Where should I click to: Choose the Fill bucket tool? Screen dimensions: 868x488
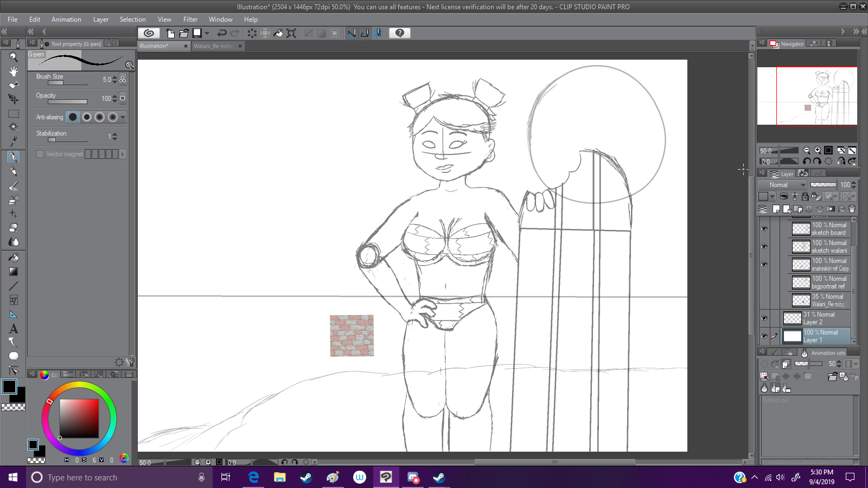(x=14, y=258)
